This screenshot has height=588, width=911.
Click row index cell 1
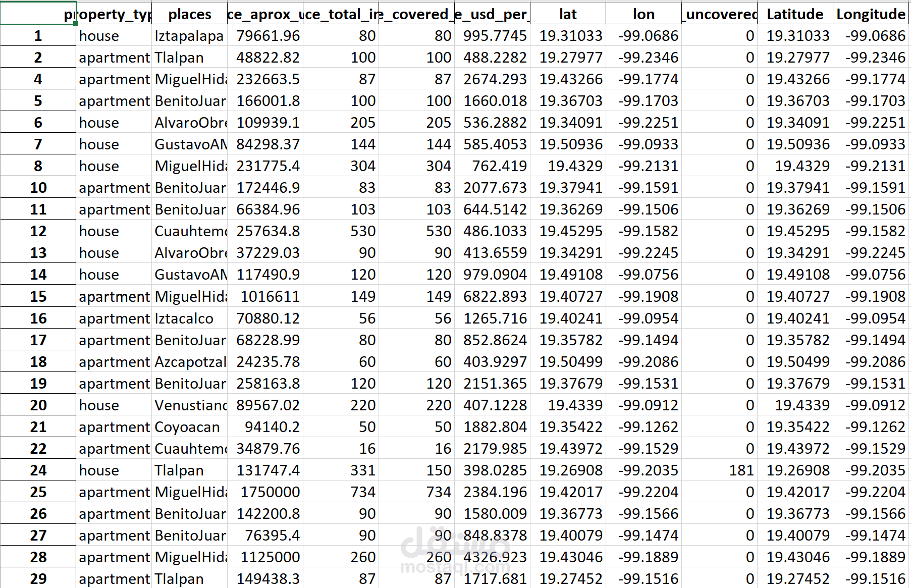coord(38,36)
